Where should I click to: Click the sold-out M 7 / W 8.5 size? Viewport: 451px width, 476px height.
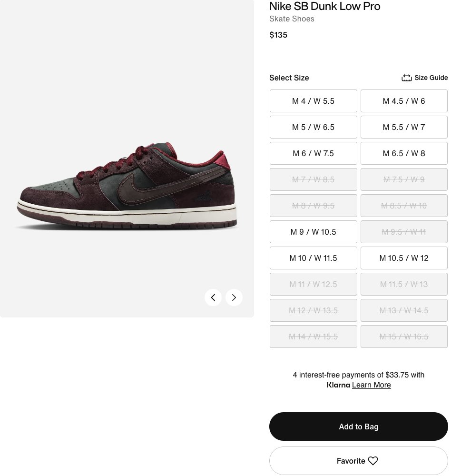313,179
